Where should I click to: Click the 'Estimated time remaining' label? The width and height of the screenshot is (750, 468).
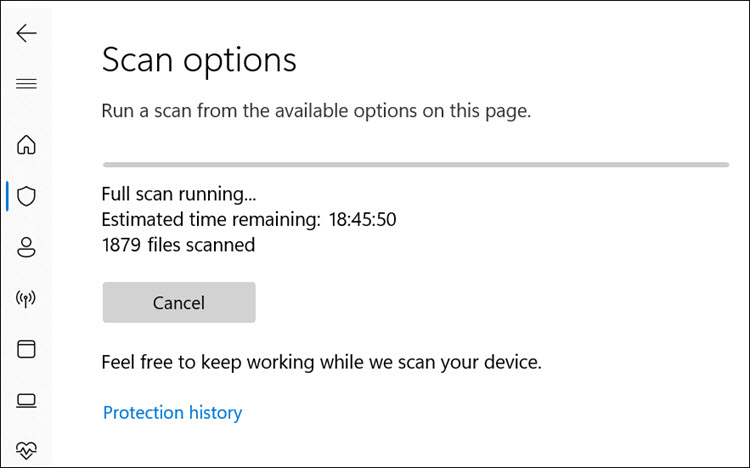pyautogui.click(x=210, y=219)
